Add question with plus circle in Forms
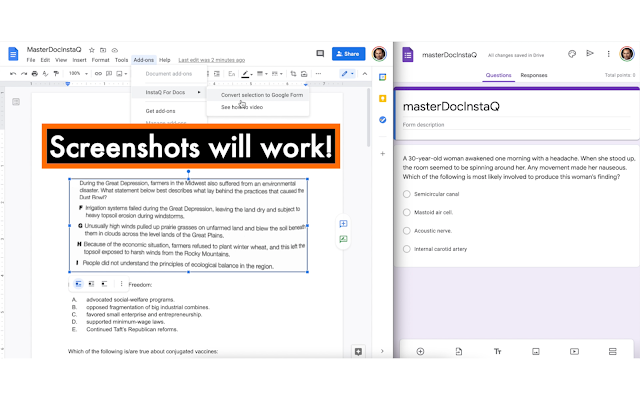 [420, 351]
